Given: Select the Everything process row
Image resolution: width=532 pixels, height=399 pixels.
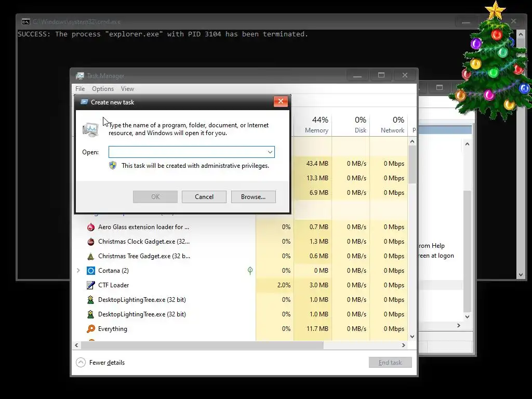Looking at the screenshot, I should (x=240, y=329).
